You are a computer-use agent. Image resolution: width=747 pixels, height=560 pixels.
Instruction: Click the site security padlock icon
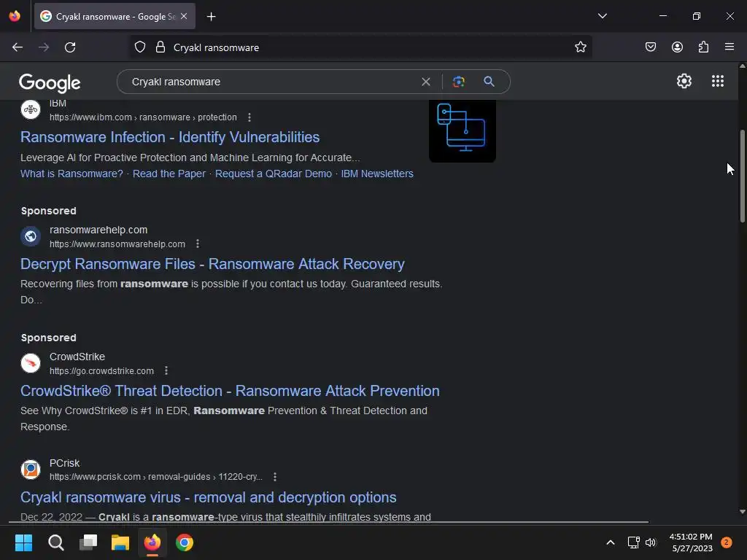coord(160,47)
